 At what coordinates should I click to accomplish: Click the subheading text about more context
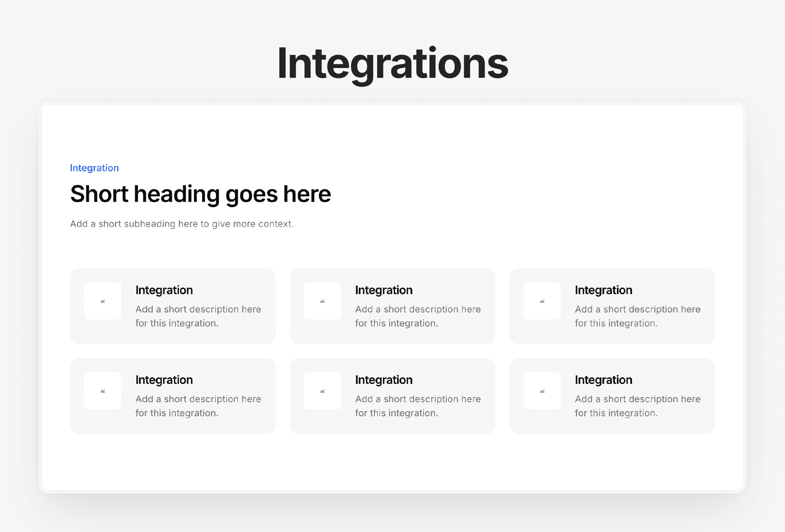click(182, 224)
